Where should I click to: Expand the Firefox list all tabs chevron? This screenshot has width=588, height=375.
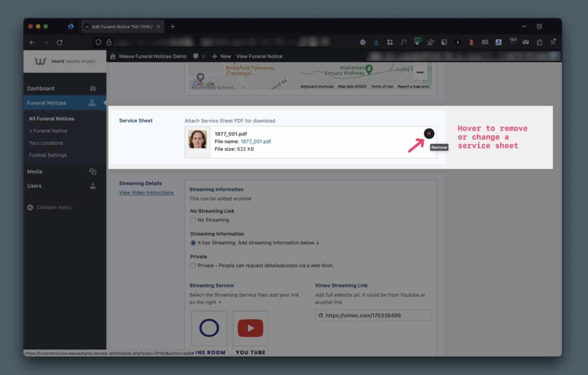[x=524, y=26]
